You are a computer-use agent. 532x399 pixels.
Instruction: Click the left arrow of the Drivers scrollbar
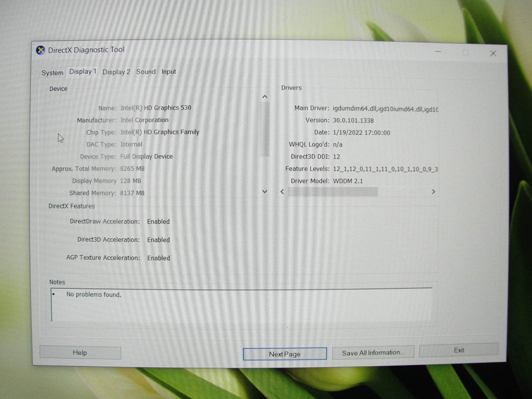(x=283, y=192)
